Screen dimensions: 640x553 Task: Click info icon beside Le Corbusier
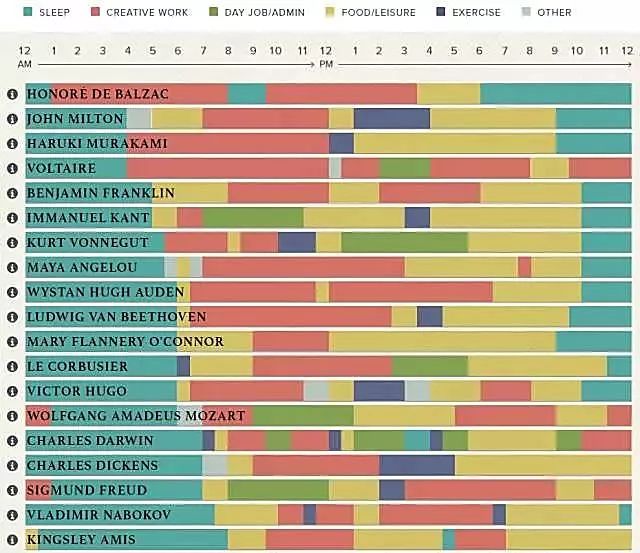click(12, 366)
